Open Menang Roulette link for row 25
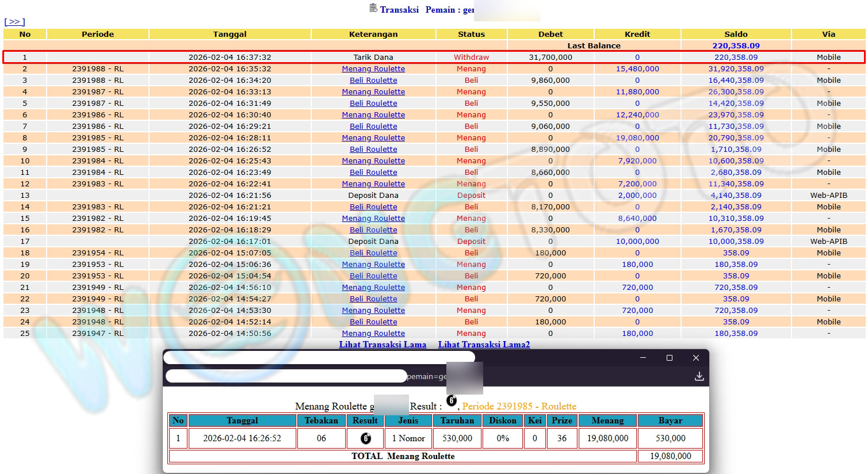The width and height of the screenshot is (868, 474). [x=373, y=334]
